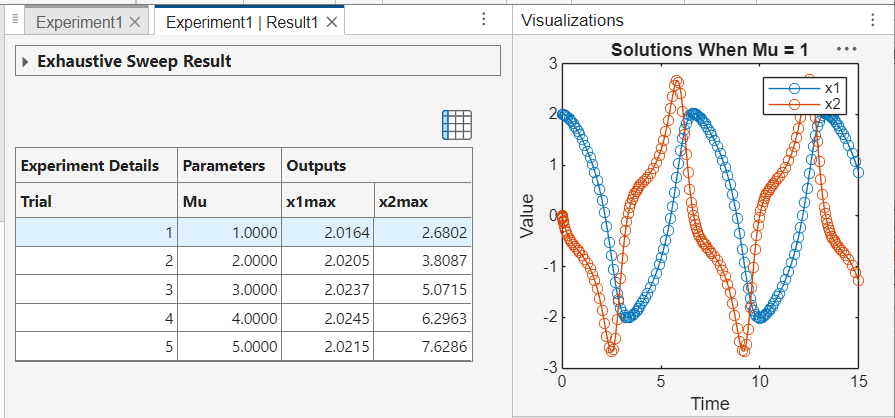The height and width of the screenshot is (418, 895).
Task: Click the Parameters group header
Action: (229, 166)
